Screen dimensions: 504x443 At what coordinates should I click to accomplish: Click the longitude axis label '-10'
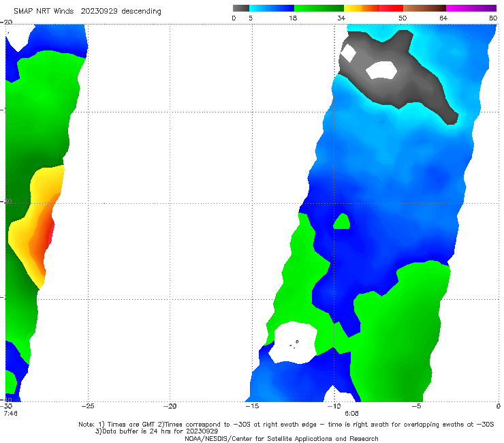334,406
